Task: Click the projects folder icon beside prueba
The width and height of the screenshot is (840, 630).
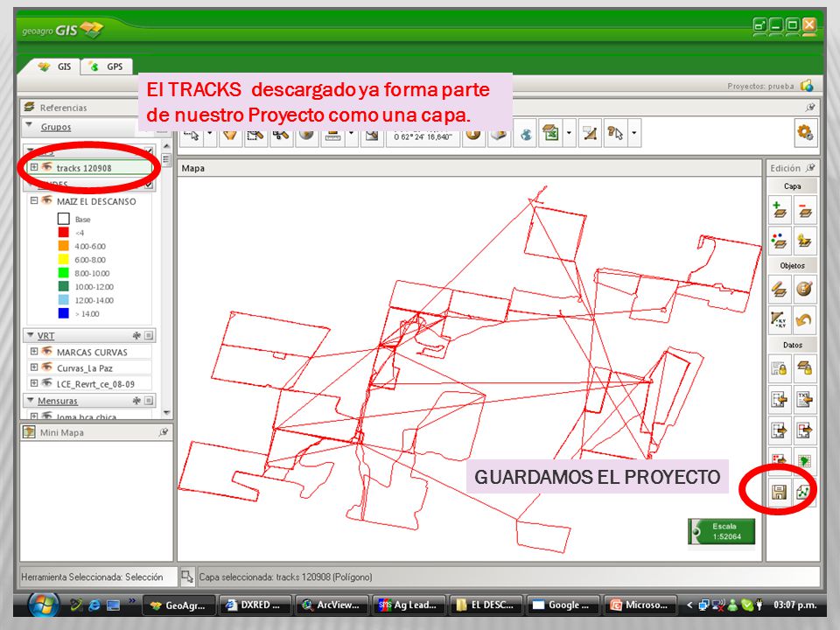Action: click(806, 86)
